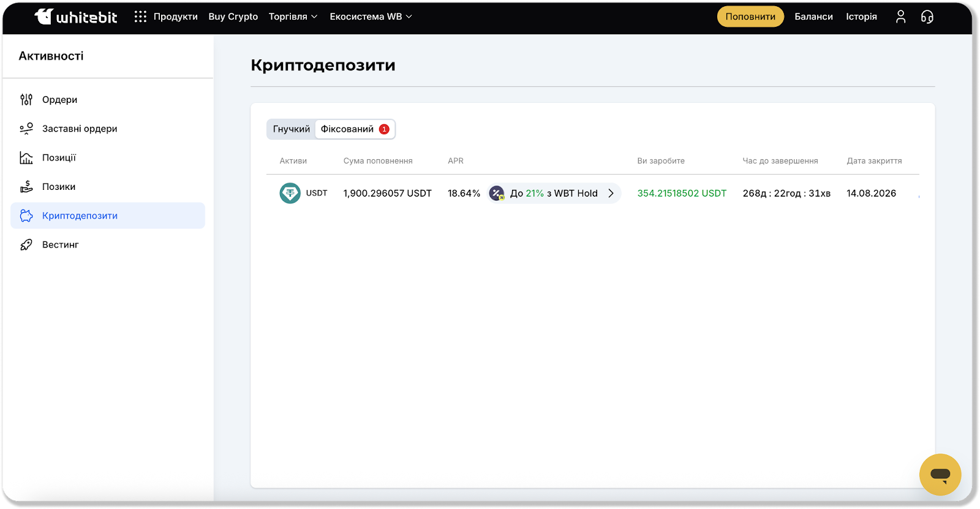The width and height of the screenshot is (980, 509).
Task: Open the products grid icon
Action: pos(140,17)
